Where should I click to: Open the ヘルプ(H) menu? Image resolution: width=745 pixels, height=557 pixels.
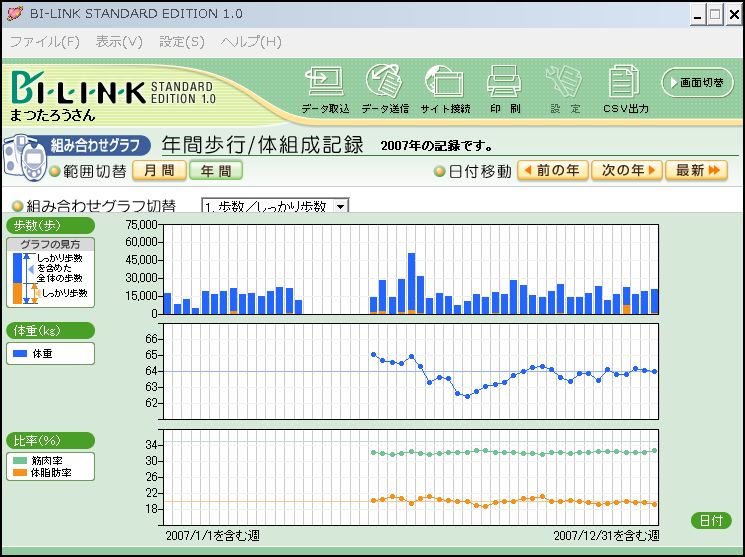point(251,42)
